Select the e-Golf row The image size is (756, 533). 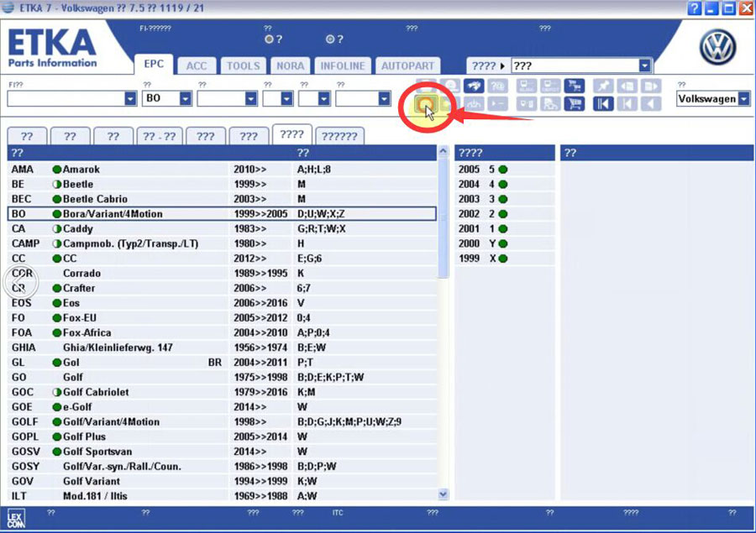[222, 407]
